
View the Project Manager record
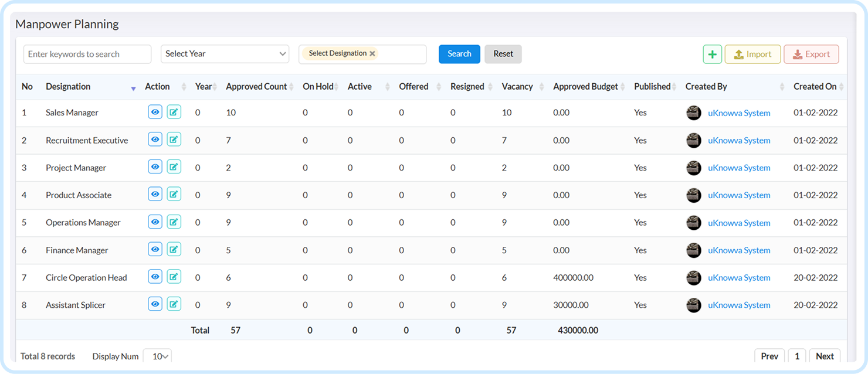pyautogui.click(x=155, y=167)
